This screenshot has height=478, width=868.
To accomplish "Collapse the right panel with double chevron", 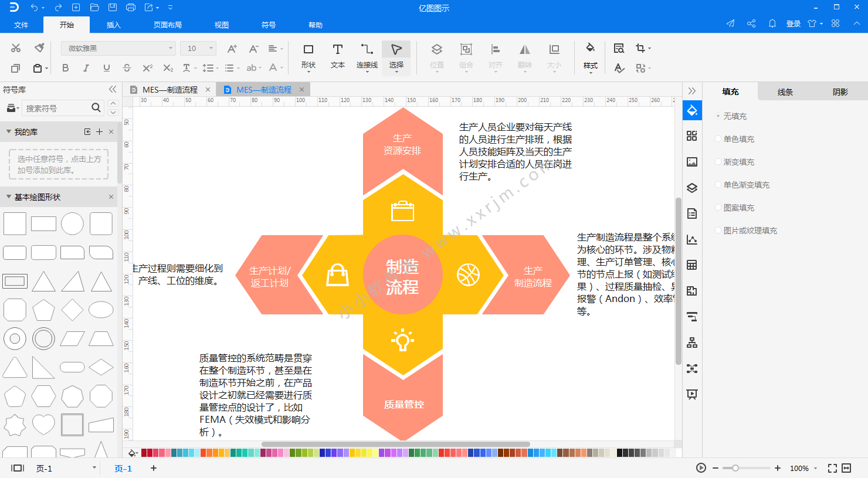I will (x=692, y=91).
